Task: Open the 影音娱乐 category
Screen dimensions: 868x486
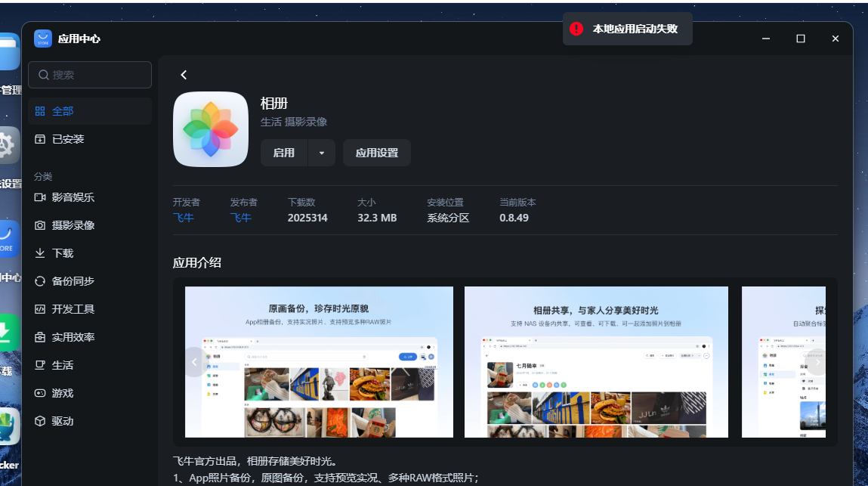Action: coord(90,197)
